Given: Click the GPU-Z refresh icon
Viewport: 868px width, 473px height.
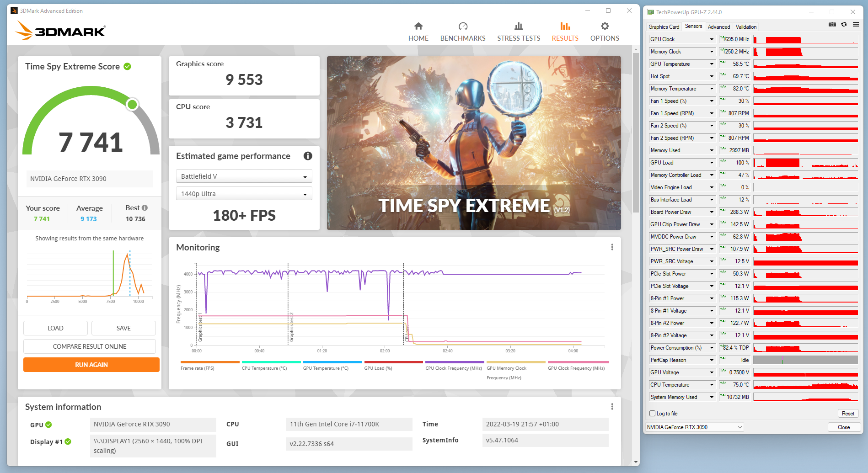Looking at the screenshot, I should coord(844,25).
